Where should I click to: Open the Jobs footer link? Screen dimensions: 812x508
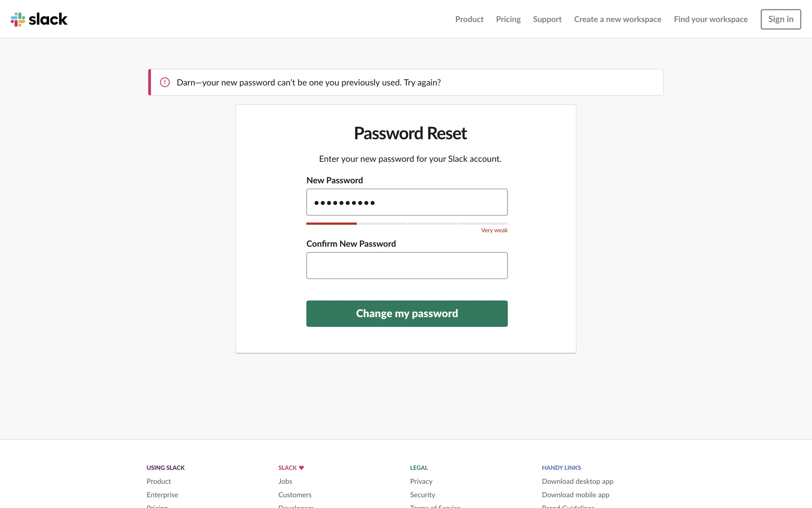click(285, 481)
